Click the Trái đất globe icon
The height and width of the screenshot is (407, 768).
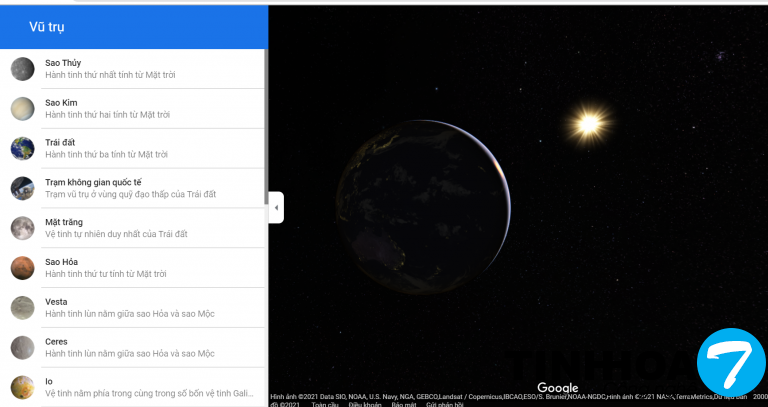click(22, 148)
